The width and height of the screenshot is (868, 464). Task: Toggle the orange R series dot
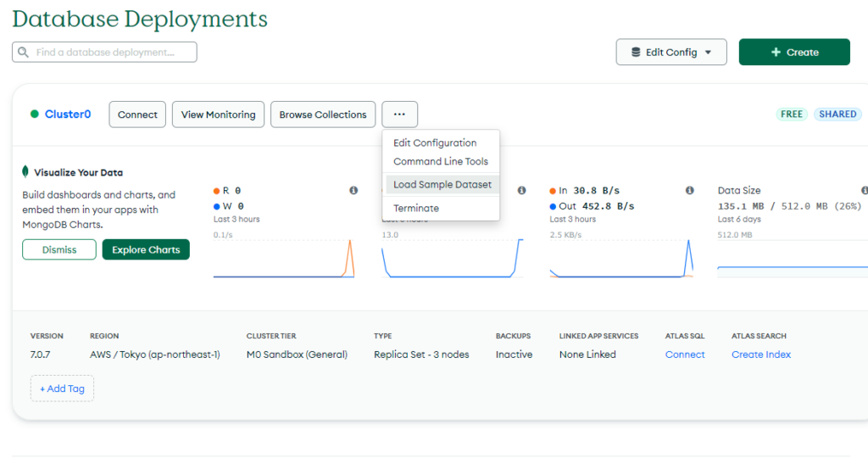[x=216, y=191]
